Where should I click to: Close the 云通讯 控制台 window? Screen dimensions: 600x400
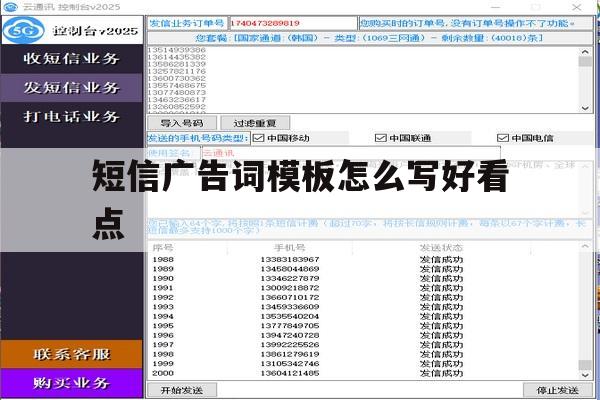click(577, 7)
